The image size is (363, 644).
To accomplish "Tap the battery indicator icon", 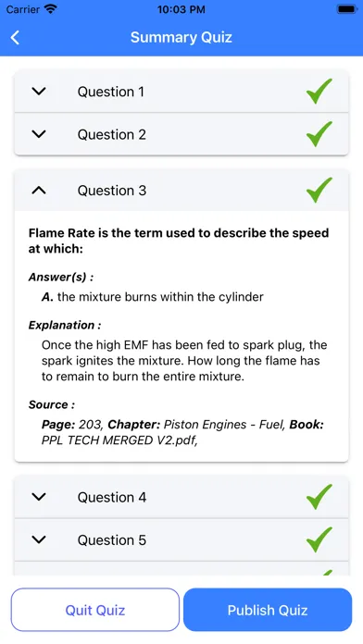I will (x=347, y=9).
